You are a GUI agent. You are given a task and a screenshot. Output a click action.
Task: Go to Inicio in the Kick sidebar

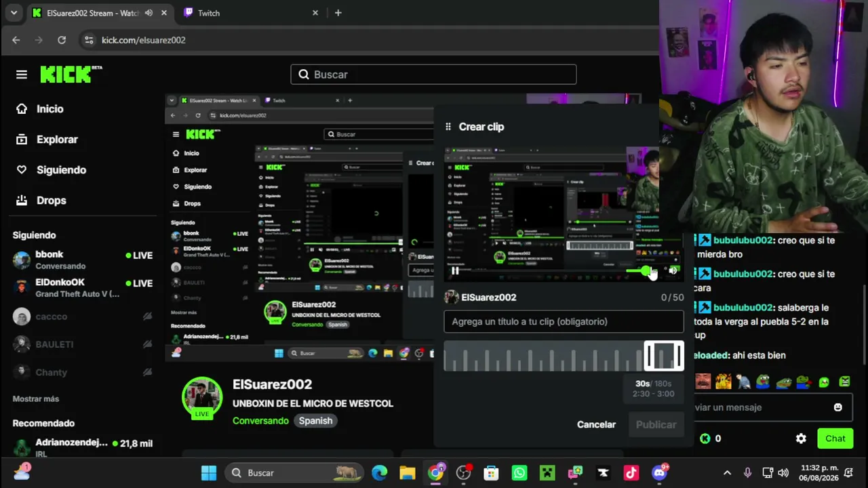pyautogui.click(x=40, y=109)
